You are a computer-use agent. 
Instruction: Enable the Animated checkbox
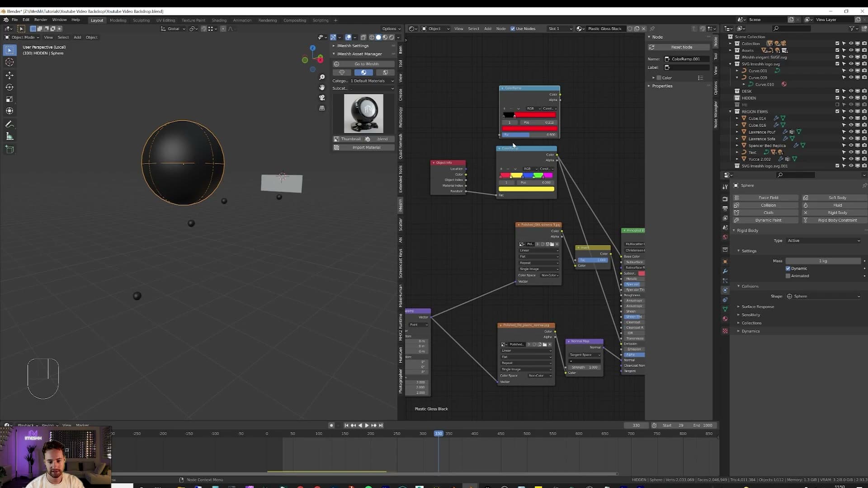[788, 276]
